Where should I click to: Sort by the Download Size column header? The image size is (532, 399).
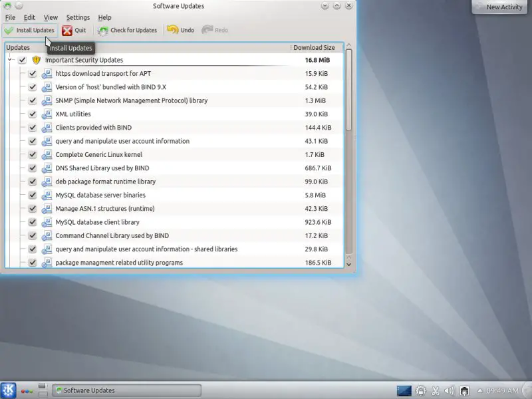pos(317,47)
